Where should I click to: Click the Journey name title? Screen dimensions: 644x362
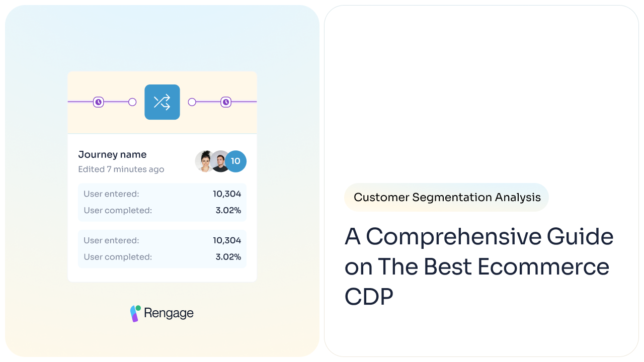tap(112, 154)
